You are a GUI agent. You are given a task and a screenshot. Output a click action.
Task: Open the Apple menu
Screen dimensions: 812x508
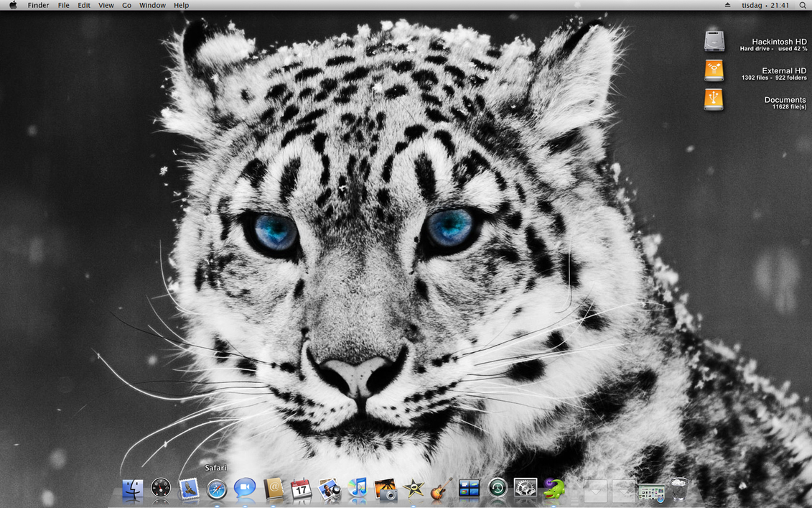[13, 5]
